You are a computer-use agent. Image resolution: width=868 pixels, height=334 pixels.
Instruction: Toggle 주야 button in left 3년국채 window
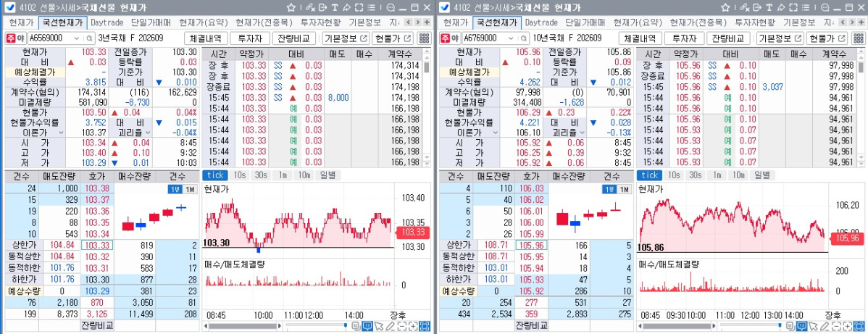pos(15,38)
